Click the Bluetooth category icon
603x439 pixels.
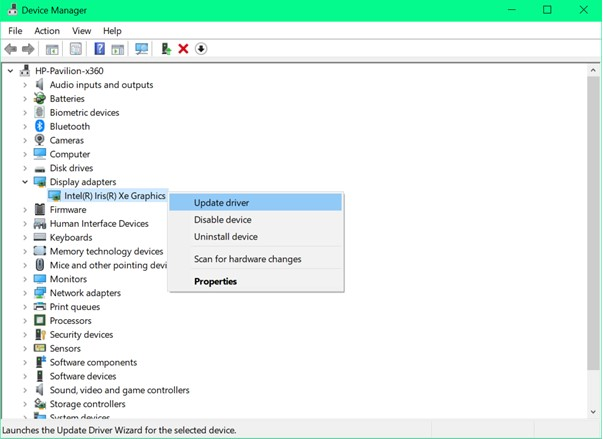40,126
